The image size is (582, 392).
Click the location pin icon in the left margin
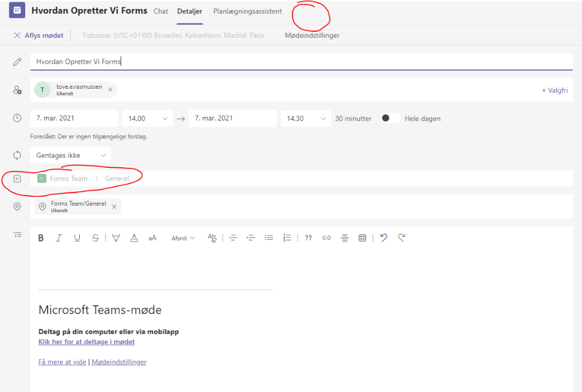(x=17, y=207)
